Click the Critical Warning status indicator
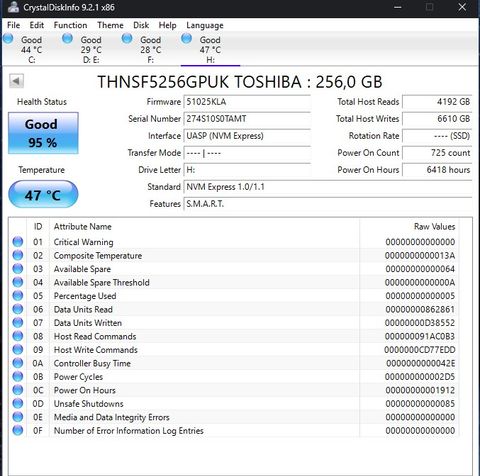 (x=18, y=242)
